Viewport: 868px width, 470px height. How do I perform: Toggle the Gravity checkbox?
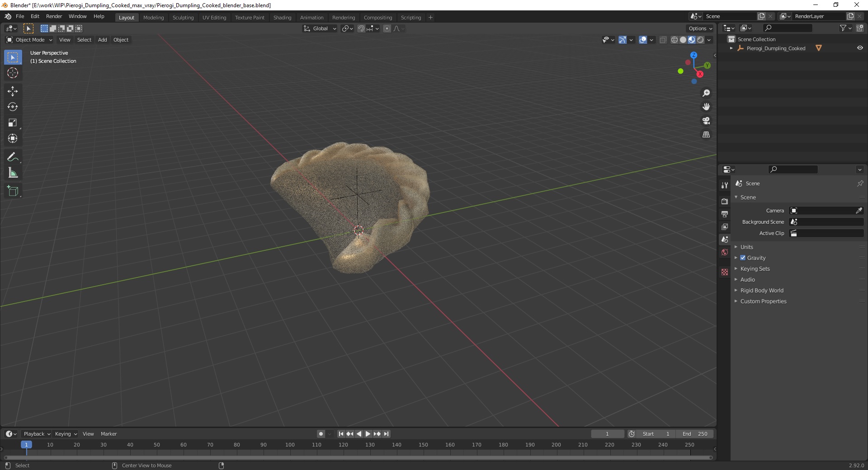coord(743,258)
